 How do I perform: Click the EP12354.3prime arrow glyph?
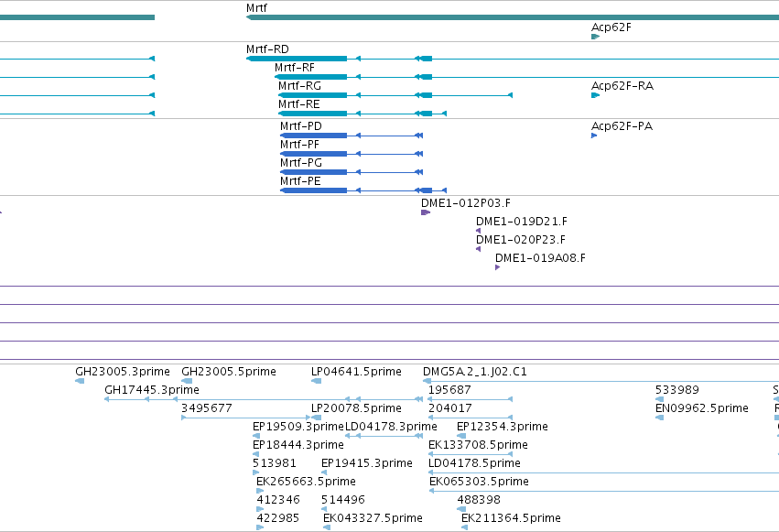tap(461, 436)
